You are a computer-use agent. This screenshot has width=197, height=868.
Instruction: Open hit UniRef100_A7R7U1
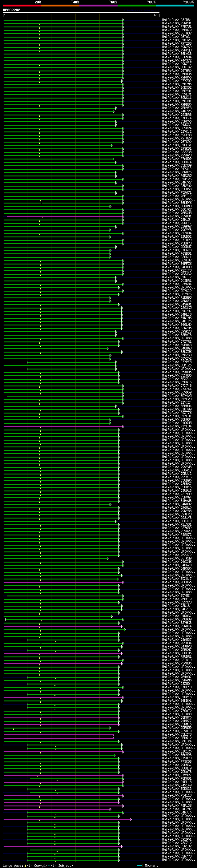177,27
